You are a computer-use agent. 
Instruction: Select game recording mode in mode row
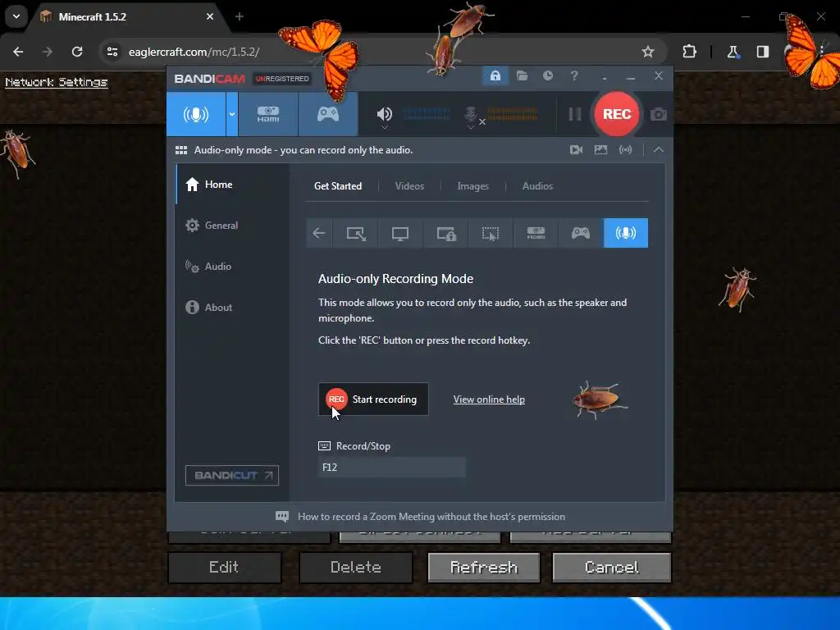click(x=581, y=233)
